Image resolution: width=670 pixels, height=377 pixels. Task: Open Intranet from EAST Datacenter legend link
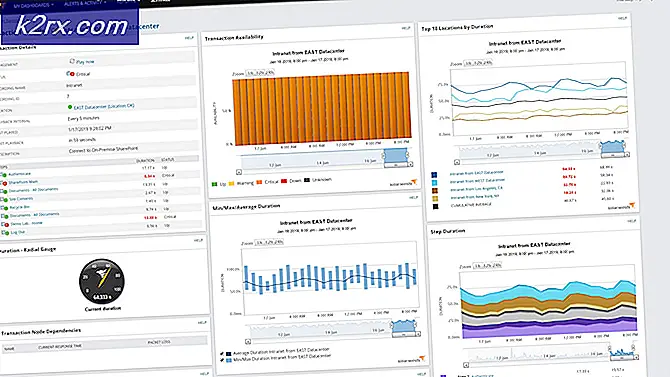(x=476, y=173)
